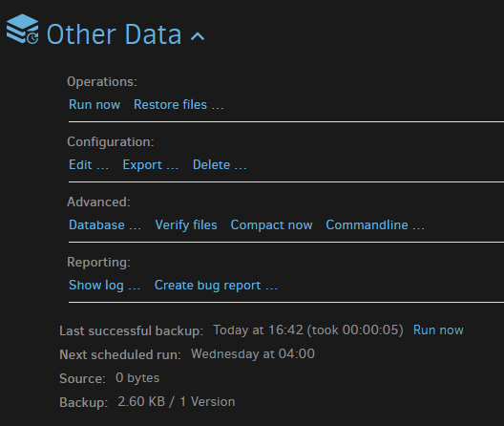
Task: Click Verify files
Action: coord(186,224)
